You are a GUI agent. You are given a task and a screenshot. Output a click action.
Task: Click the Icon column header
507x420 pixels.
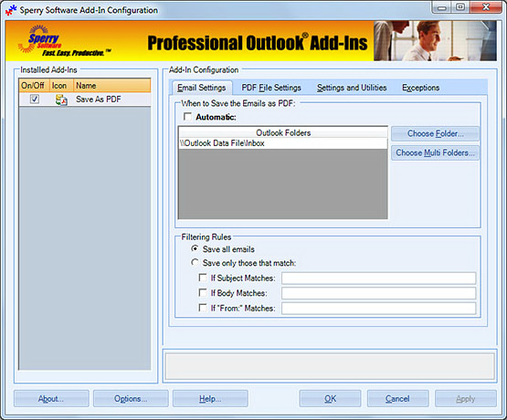(x=61, y=86)
